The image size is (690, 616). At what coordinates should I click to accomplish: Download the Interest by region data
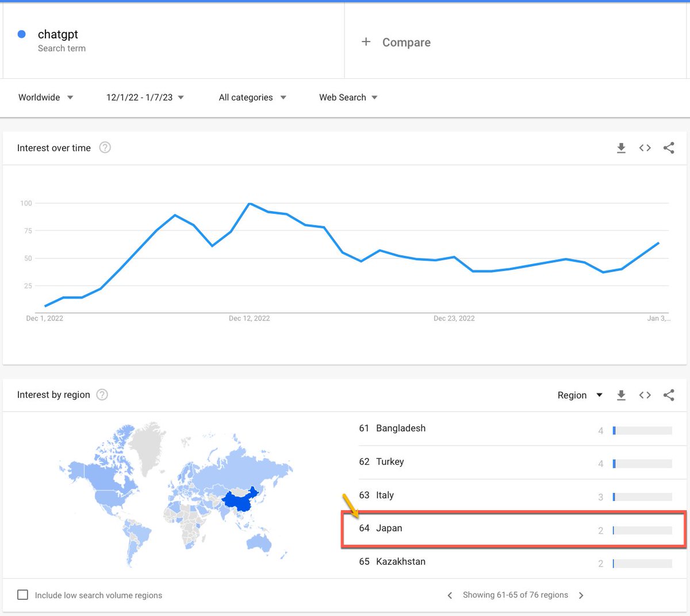(x=621, y=395)
